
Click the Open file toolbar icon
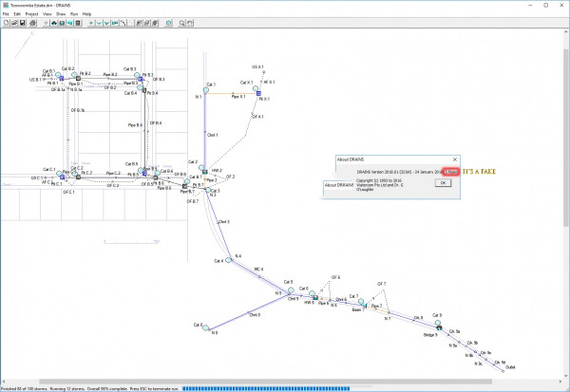(14, 22)
